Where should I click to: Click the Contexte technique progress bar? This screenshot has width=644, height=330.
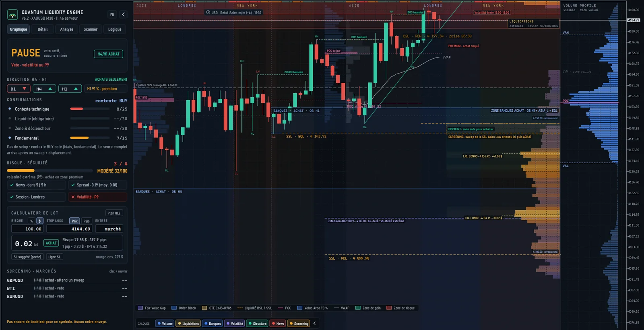[x=90, y=109]
